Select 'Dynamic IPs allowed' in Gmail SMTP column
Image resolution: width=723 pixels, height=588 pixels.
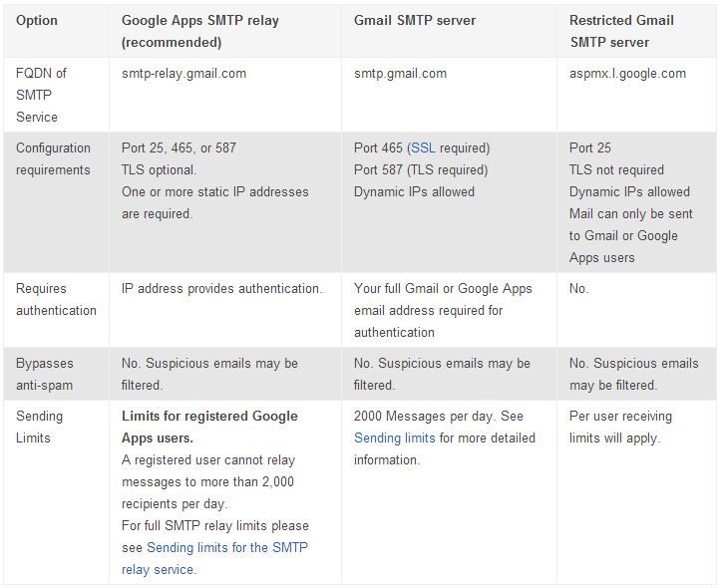pyautogui.click(x=414, y=191)
